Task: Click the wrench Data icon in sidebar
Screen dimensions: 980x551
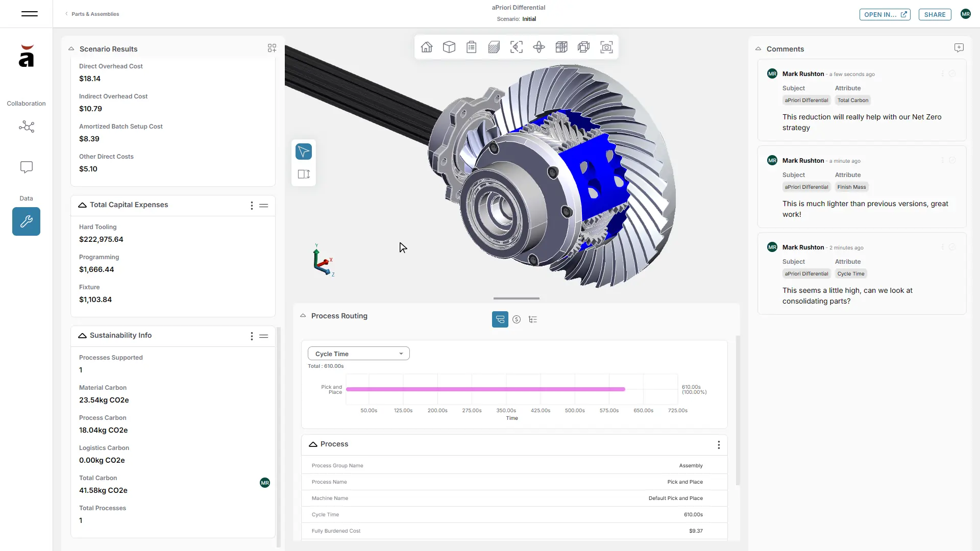Action: [x=26, y=221]
